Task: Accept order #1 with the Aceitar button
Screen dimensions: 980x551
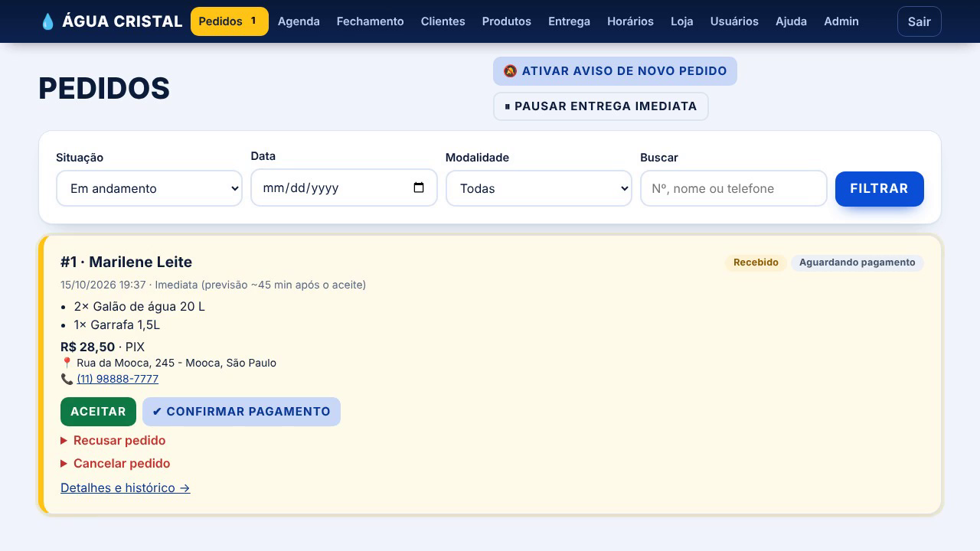Action: [x=98, y=412]
